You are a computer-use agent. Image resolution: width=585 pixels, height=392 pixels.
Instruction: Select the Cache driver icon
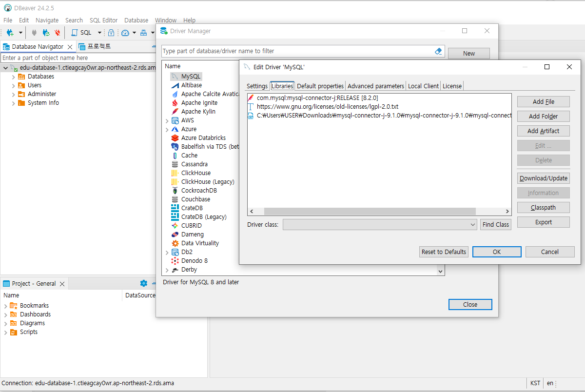click(x=175, y=156)
